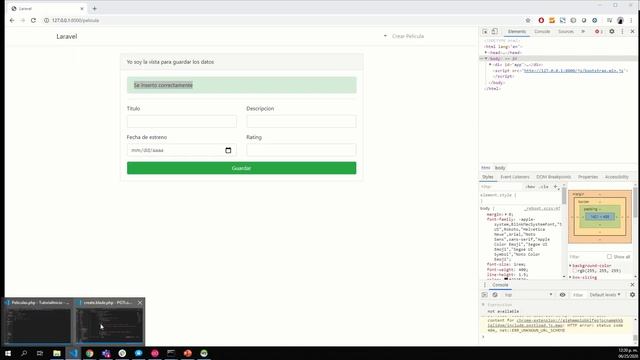640x360 pixels.
Task: Click the Laravel brand link
Action: click(67, 36)
